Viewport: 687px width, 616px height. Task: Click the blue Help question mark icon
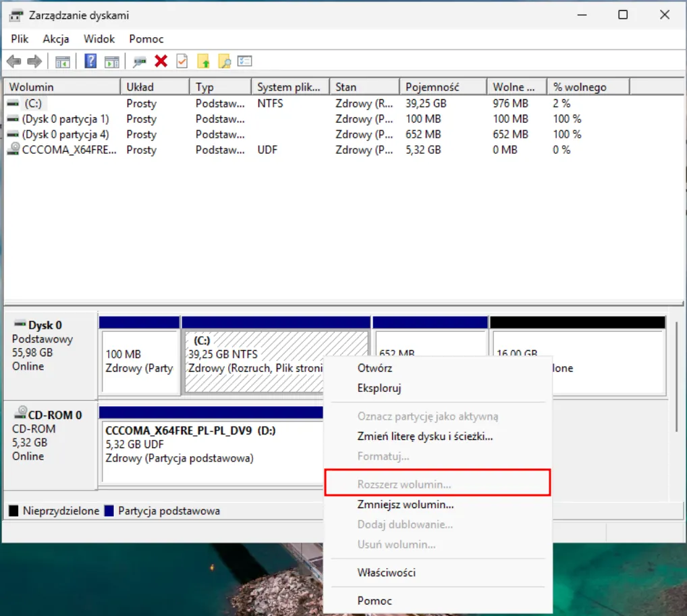pos(90,61)
